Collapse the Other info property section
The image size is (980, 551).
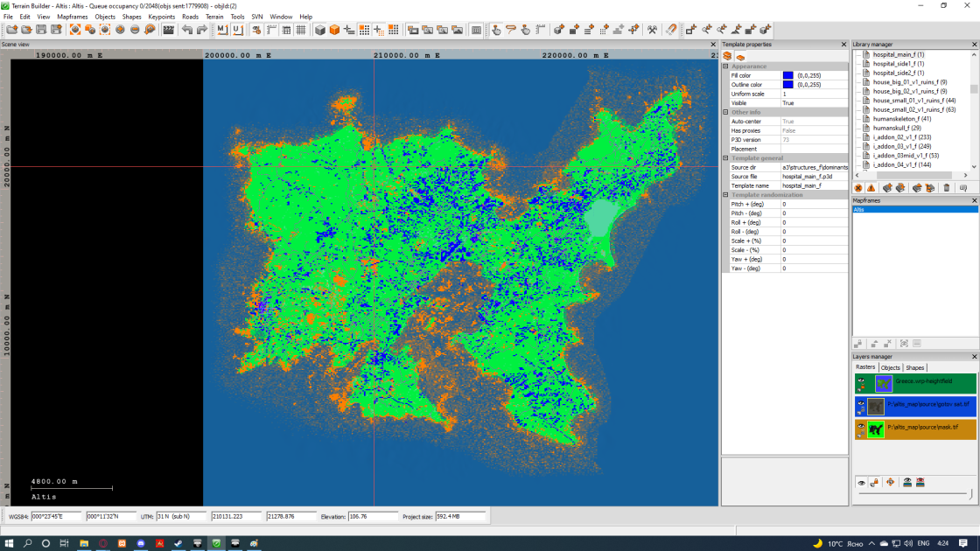point(725,113)
